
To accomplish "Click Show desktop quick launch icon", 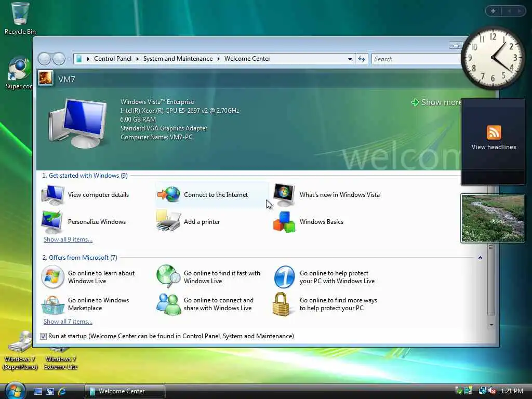I will point(38,391).
